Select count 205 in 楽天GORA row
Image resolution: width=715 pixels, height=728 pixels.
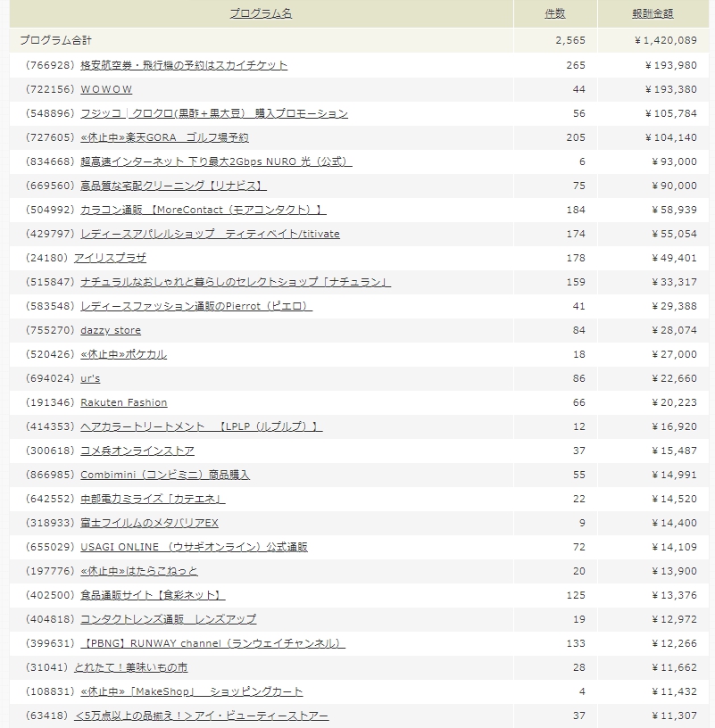point(576,138)
